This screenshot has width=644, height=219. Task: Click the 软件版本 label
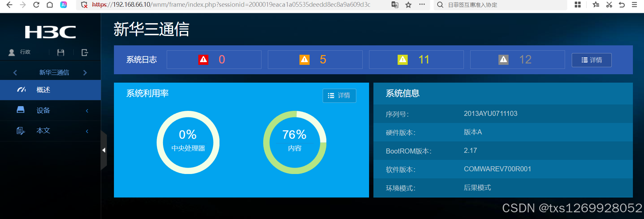401,170
